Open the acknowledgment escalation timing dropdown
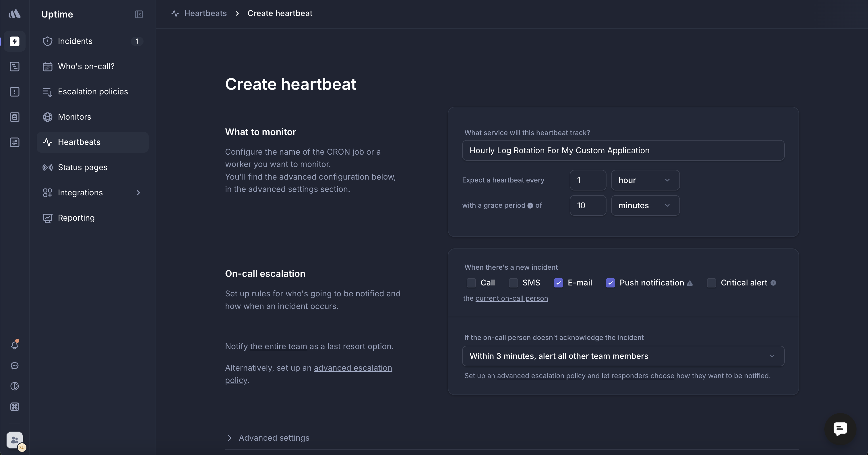868x455 pixels. tap(623, 356)
